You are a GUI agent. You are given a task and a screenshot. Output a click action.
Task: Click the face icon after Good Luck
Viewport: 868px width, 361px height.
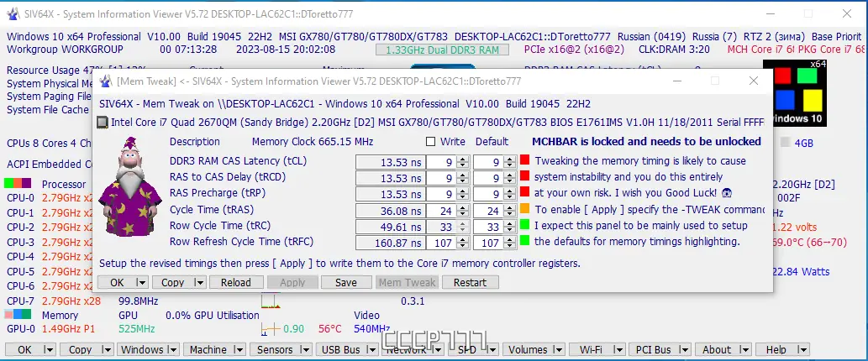pos(727,193)
